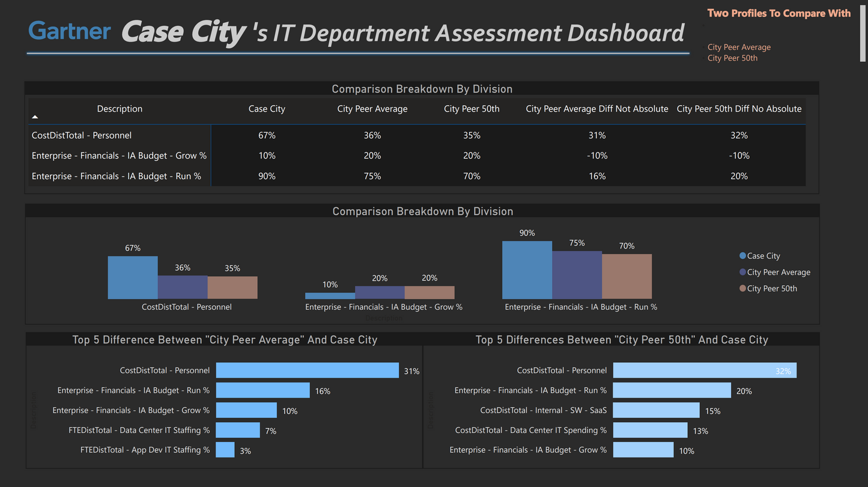Click the City Peer 50th table column header

pyautogui.click(x=472, y=109)
